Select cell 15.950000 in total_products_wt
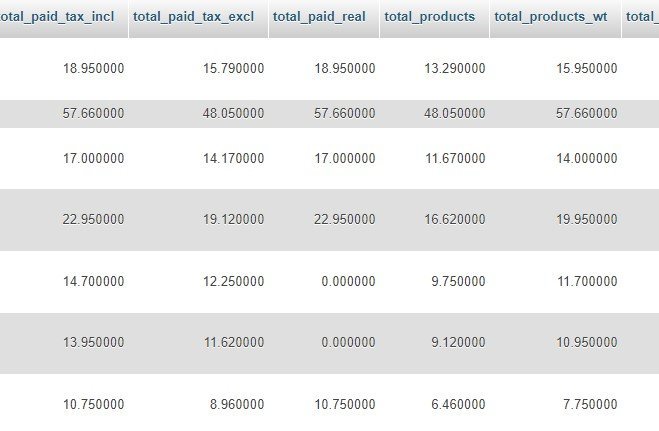 tap(587, 68)
